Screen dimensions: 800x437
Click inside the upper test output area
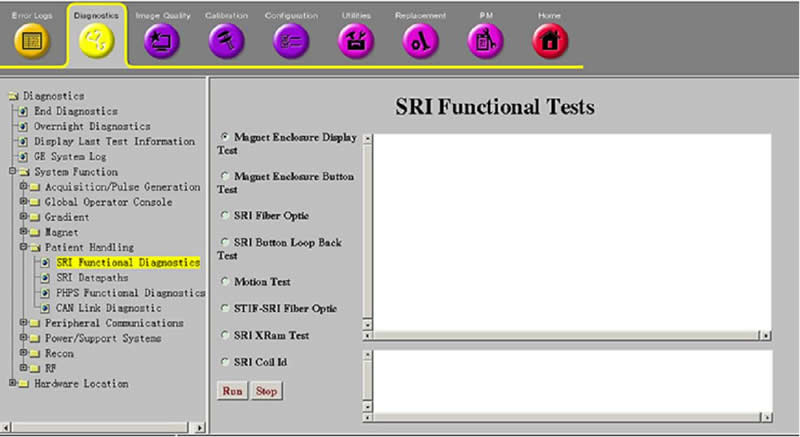point(570,230)
